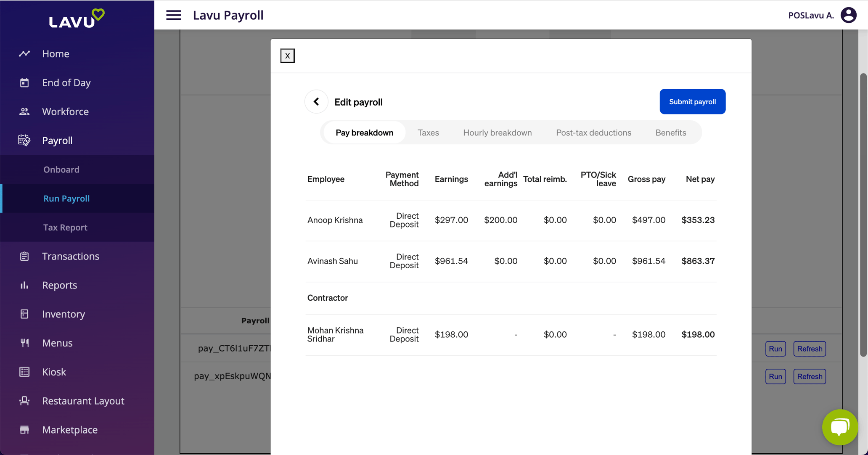The height and width of the screenshot is (455, 868).
Task: Click the Restaurant Layout icon
Action: (24, 401)
